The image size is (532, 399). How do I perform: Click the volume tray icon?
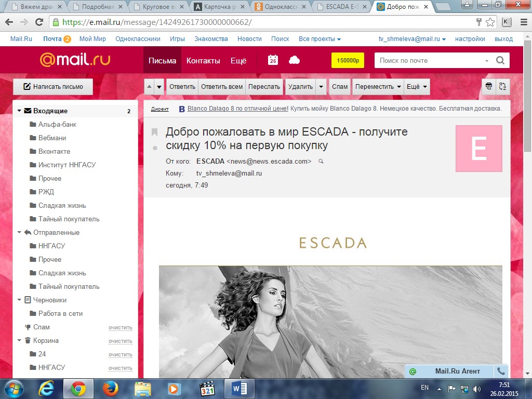click(477, 389)
